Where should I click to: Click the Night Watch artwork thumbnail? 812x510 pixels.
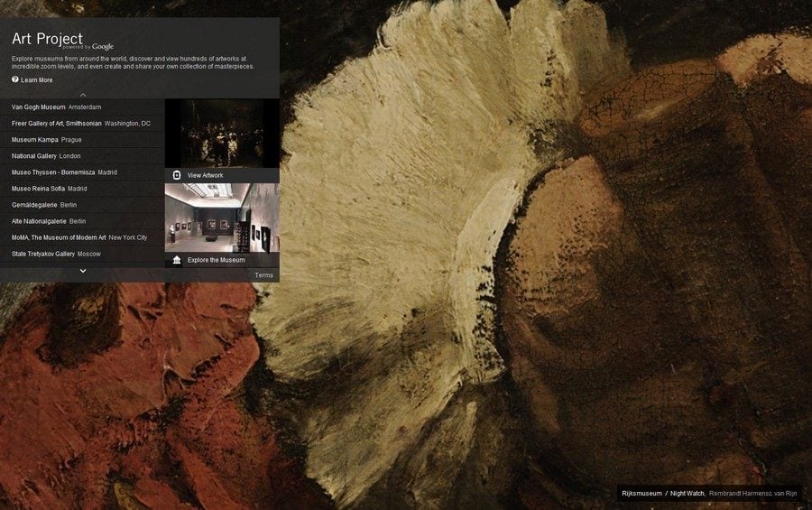pos(222,134)
